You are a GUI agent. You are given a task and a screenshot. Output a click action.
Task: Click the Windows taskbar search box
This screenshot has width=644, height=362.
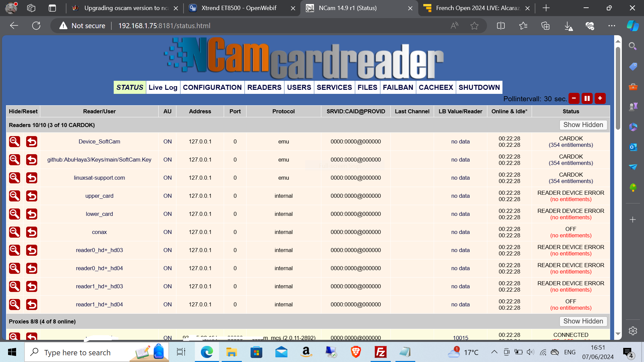tap(97, 352)
